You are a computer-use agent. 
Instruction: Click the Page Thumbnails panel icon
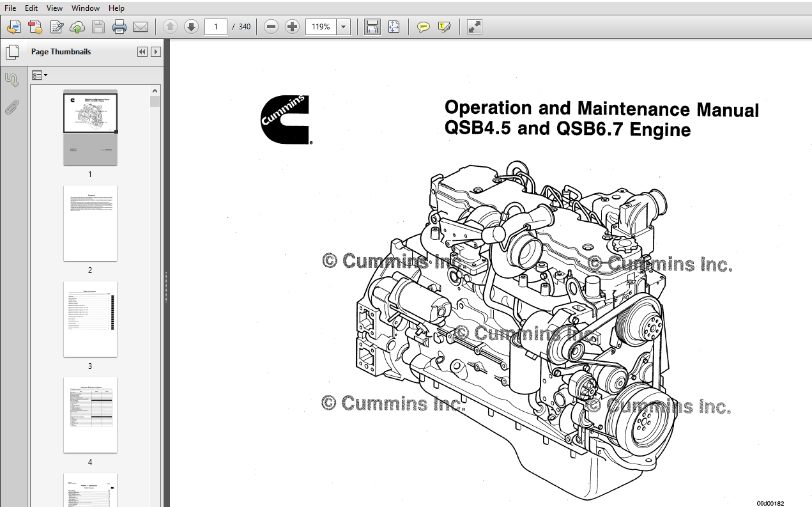coord(12,52)
